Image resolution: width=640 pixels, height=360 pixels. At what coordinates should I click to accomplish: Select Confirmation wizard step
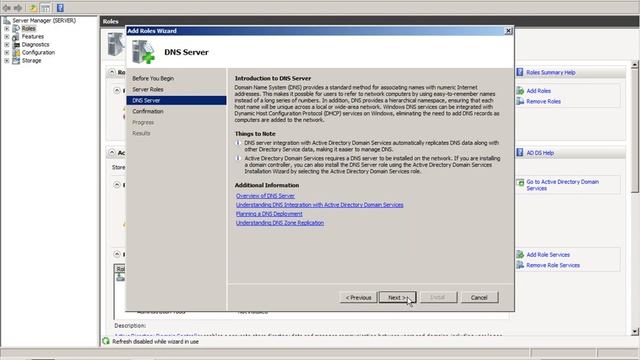(148, 111)
